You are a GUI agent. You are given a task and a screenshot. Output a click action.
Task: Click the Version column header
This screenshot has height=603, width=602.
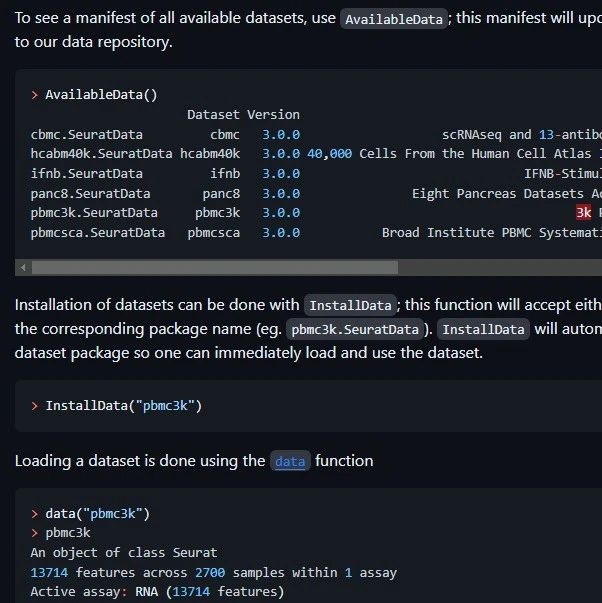[273, 115]
